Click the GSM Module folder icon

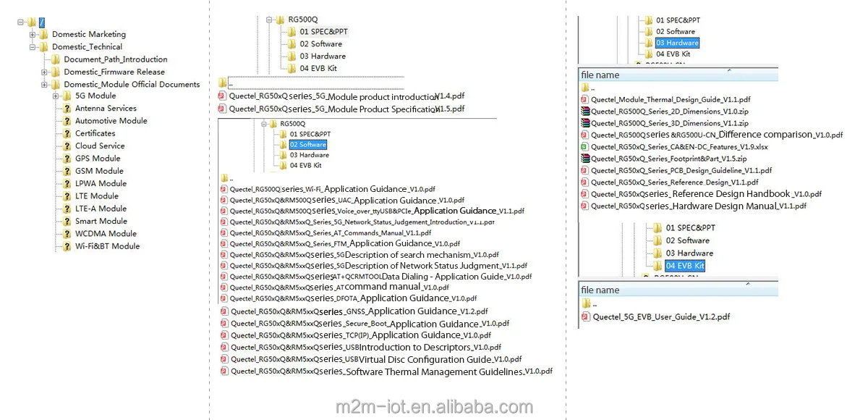tap(67, 171)
